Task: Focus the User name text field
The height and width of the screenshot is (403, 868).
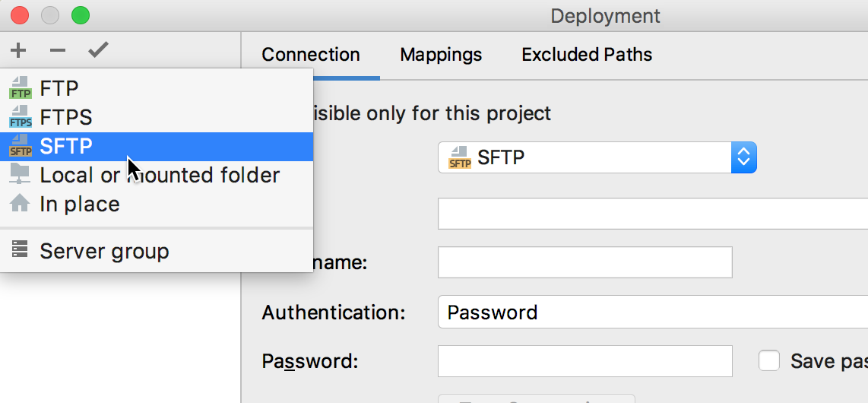Action: [584, 262]
